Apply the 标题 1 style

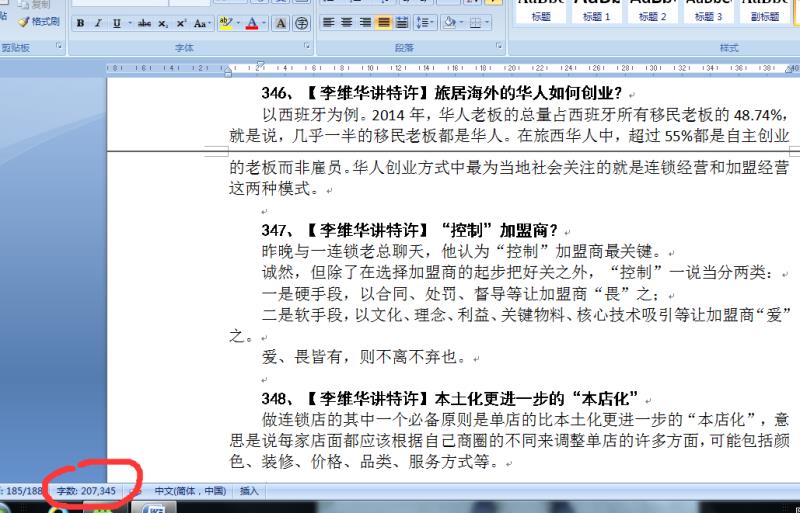pyautogui.click(x=596, y=11)
